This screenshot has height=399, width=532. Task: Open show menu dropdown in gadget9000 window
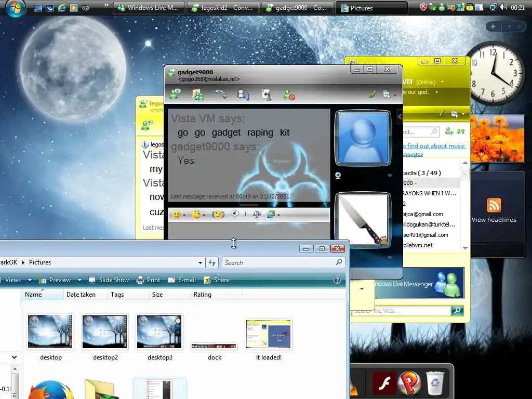tap(389, 95)
